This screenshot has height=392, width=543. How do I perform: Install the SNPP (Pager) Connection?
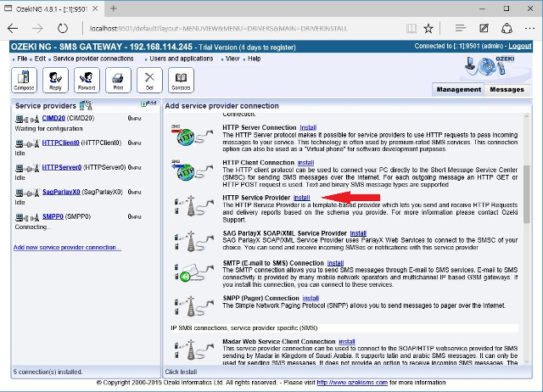click(311, 298)
